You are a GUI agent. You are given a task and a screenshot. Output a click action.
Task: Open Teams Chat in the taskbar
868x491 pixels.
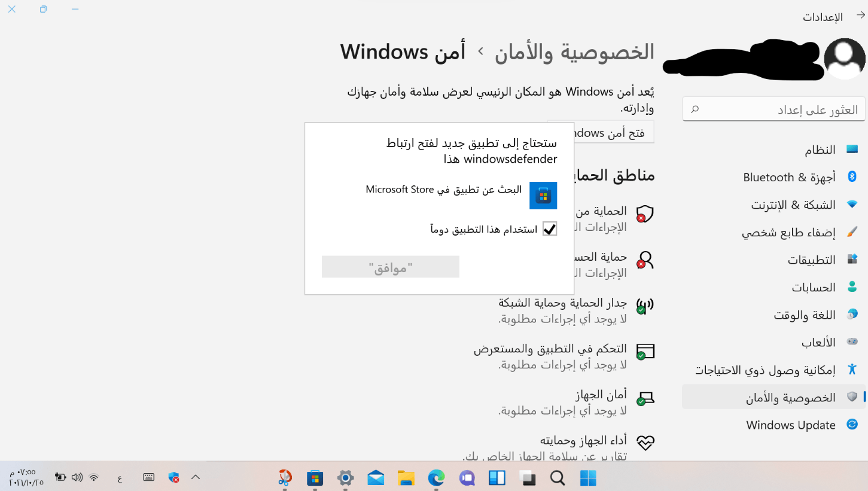coord(467,477)
